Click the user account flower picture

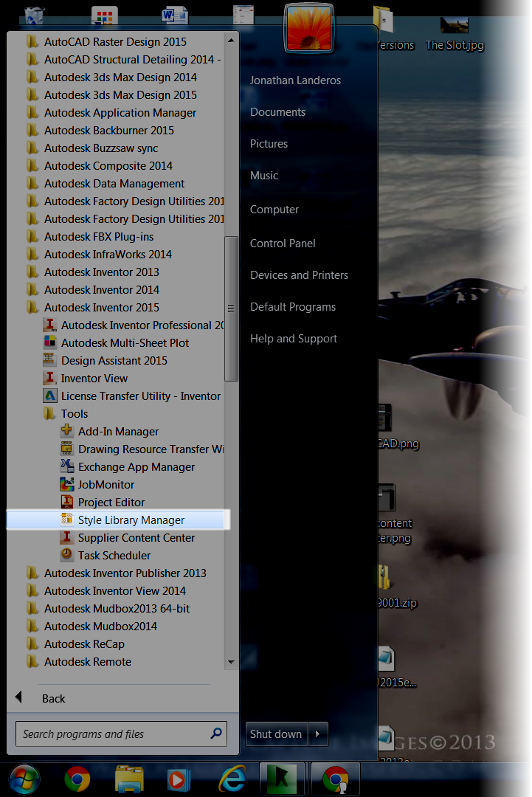(x=309, y=28)
